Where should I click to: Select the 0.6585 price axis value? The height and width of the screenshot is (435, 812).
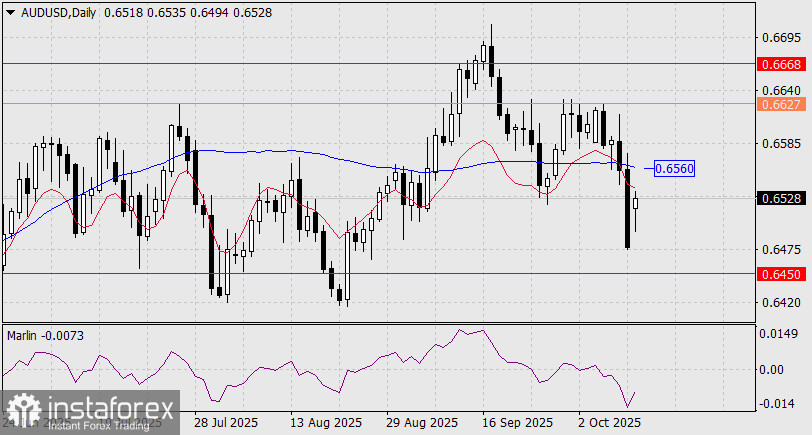point(780,143)
